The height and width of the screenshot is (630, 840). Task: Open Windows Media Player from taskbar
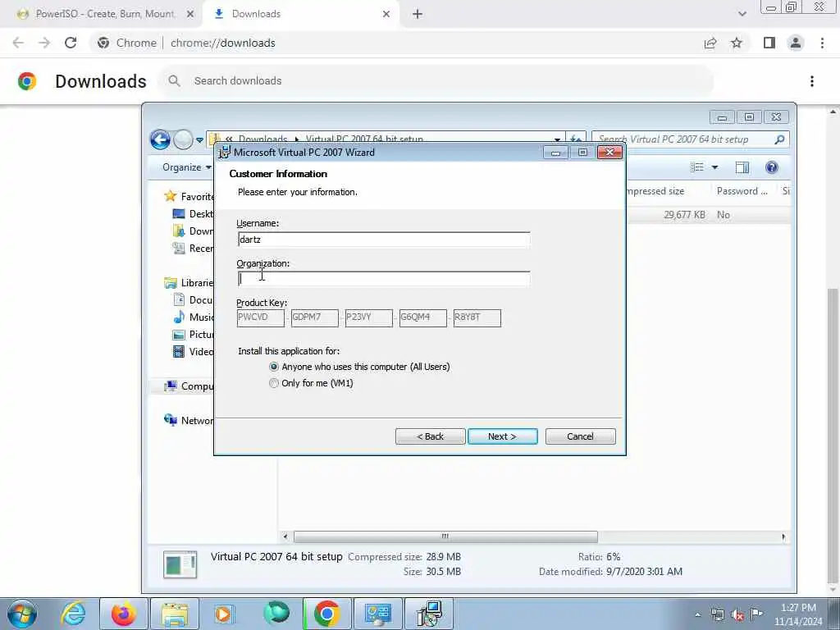pos(225,614)
